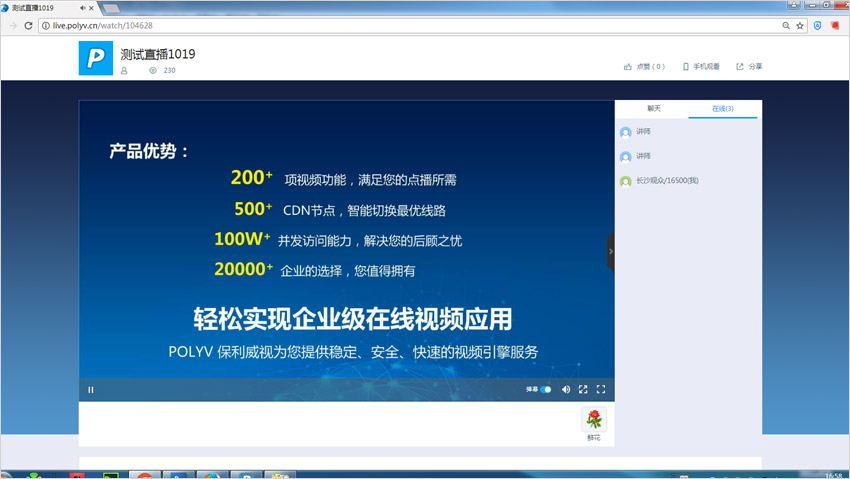Viewport: 850px width, 479px height.
Task: Switch to the 聊天 chat tab
Action: pos(653,108)
